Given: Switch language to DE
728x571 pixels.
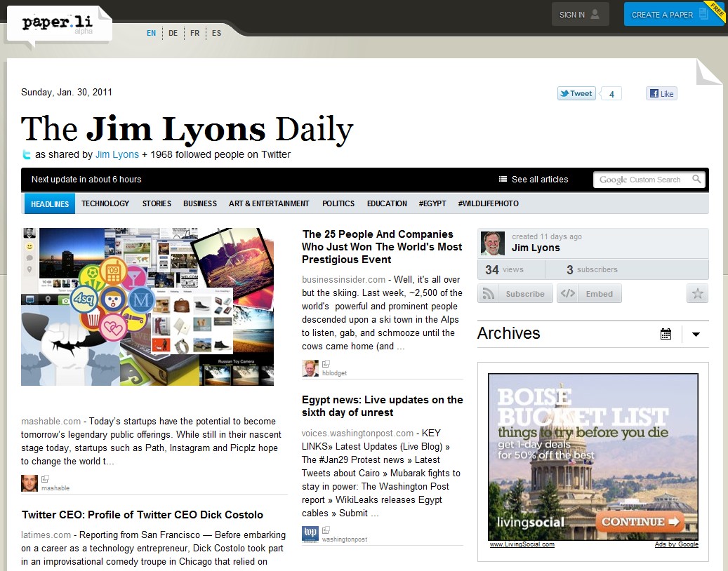Looking at the screenshot, I should pyautogui.click(x=173, y=32).
